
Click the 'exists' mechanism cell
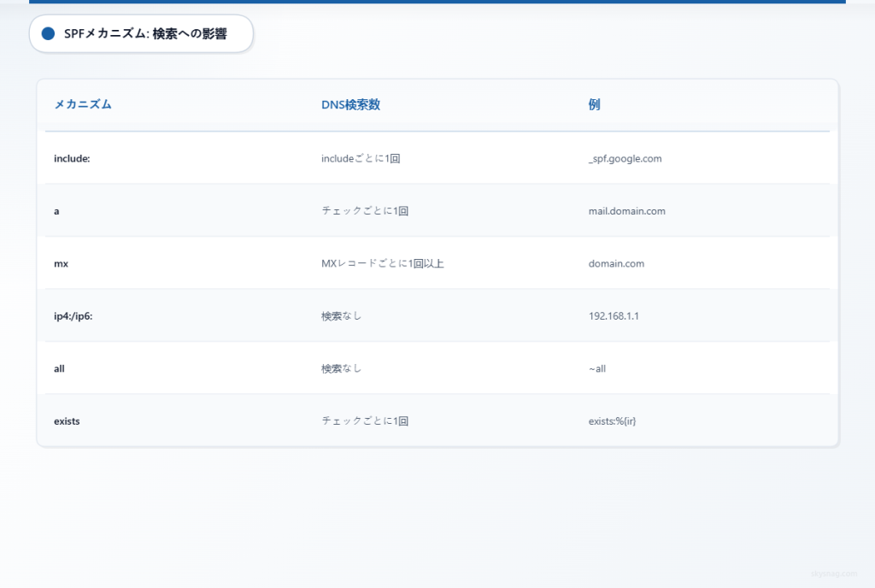[x=67, y=421]
